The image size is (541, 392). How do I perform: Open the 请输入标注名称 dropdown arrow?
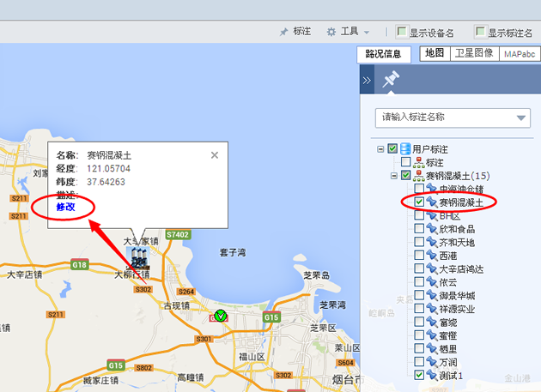pos(522,118)
